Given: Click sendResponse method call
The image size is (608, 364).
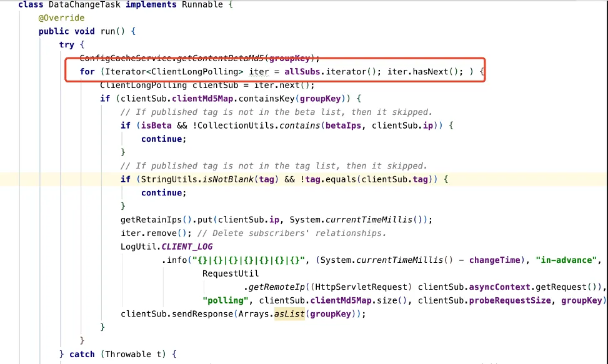Looking at the screenshot, I should click(x=202, y=314).
